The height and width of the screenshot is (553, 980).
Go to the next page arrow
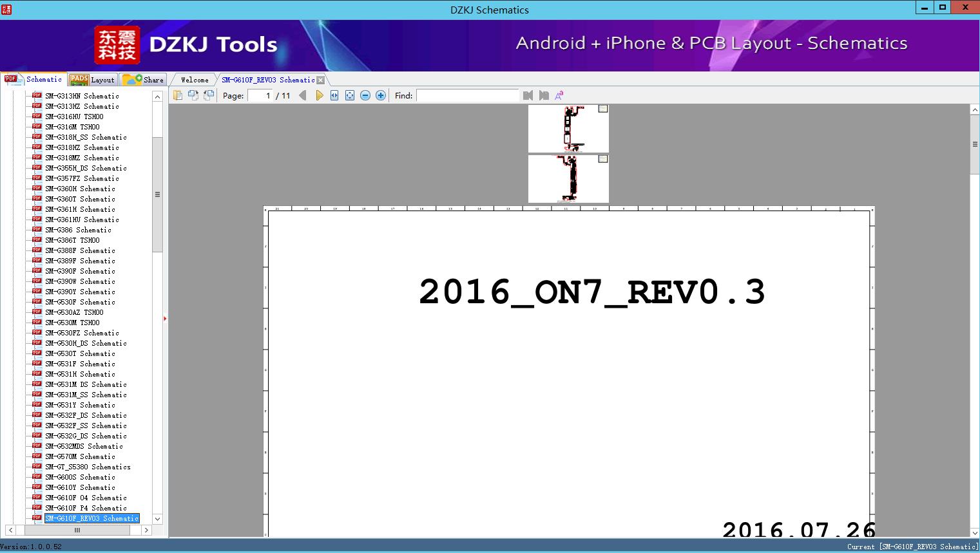(319, 95)
